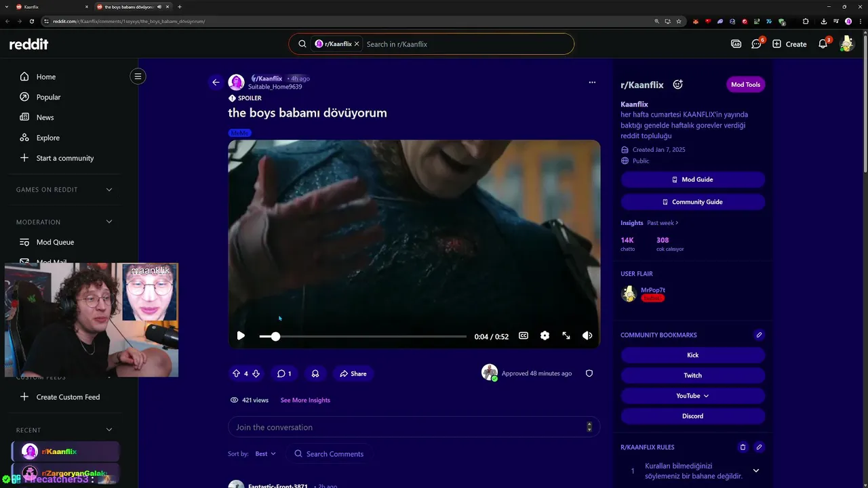Seek on the video progress bar

[363, 336]
